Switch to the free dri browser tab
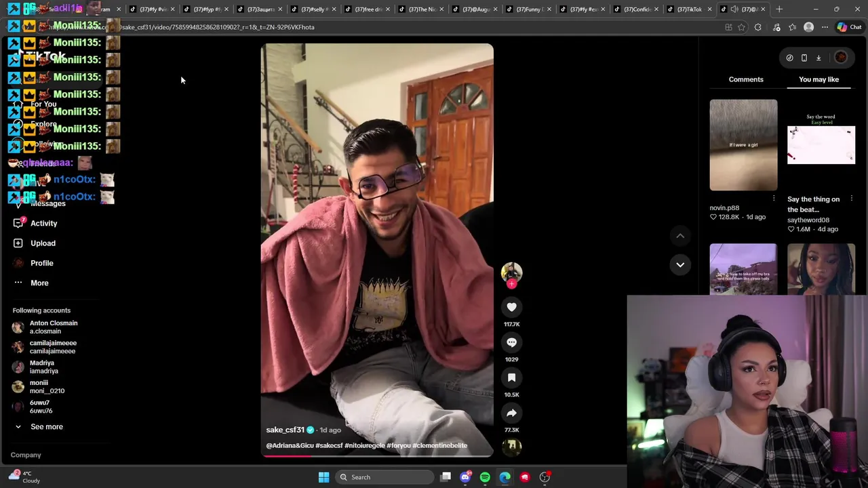868x488 pixels. click(368, 9)
